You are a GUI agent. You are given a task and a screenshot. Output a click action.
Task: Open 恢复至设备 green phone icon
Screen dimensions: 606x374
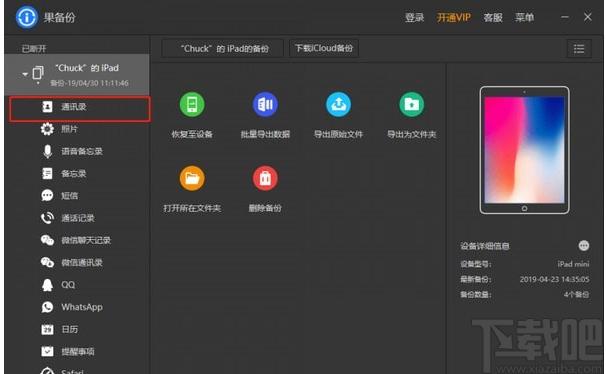point(192,104)
